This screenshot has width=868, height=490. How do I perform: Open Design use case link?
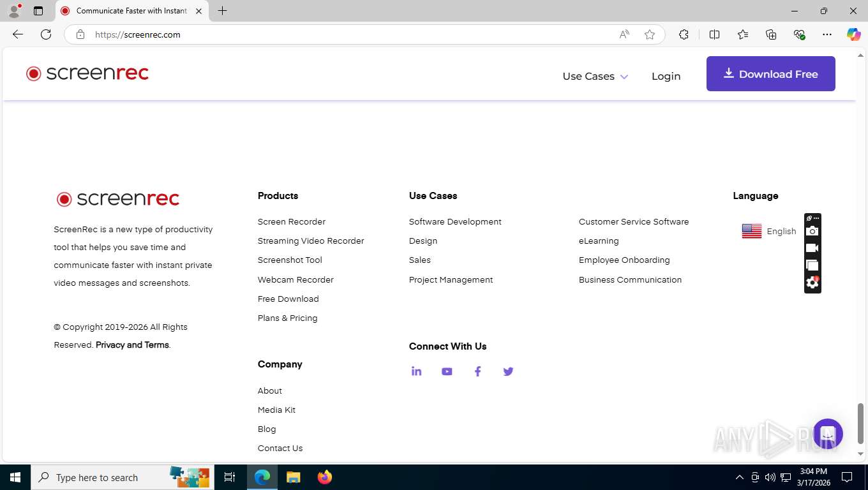coord(423,241)
